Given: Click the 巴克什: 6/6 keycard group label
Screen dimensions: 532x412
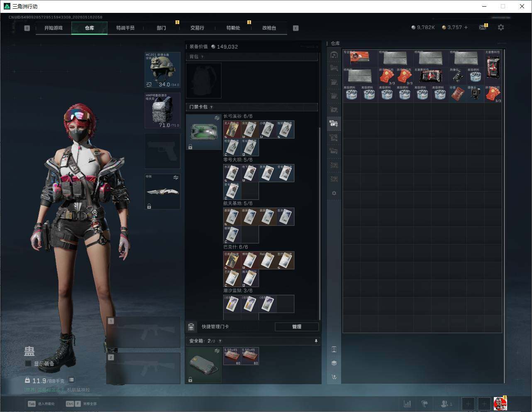Looking at the screenshot, I should (236, 247).
